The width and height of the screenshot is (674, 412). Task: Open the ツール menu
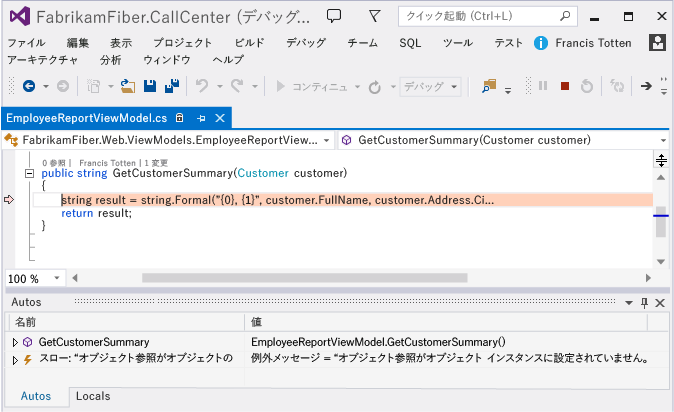(458, 43)
